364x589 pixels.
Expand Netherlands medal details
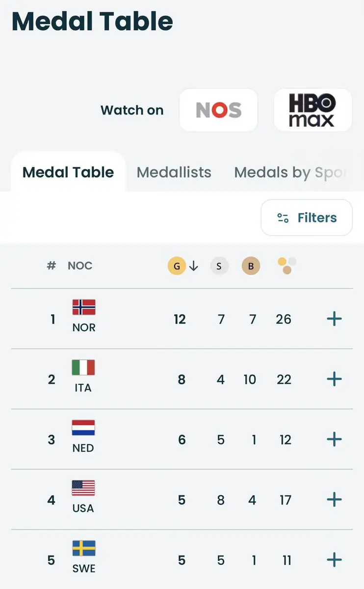[334, 439]
